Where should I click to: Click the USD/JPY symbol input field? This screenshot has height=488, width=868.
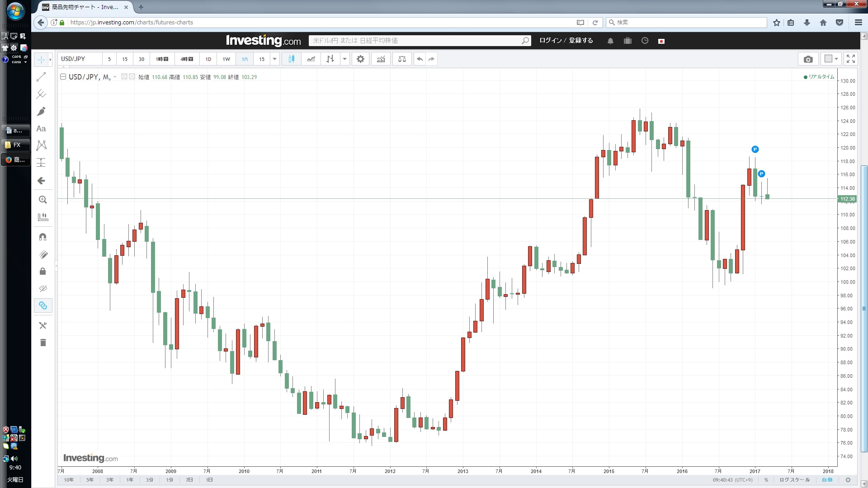pos(80,59)
